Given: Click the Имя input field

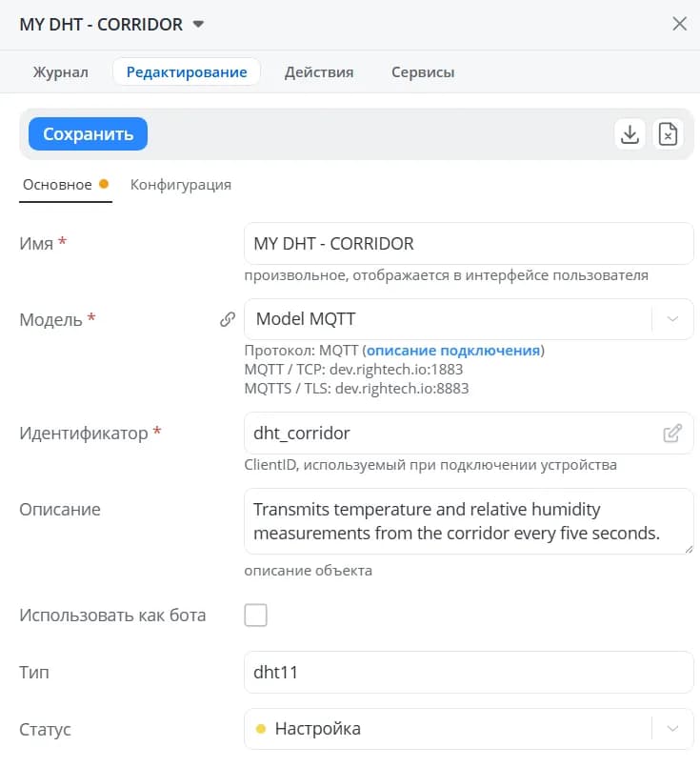Looking at the screenshot, I should pos(469,244).
